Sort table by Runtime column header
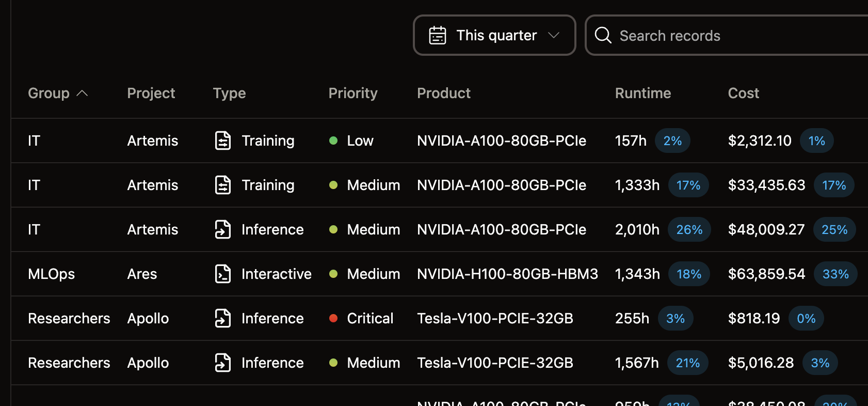This screenshot has width=868, height=406. coord(642,93)
